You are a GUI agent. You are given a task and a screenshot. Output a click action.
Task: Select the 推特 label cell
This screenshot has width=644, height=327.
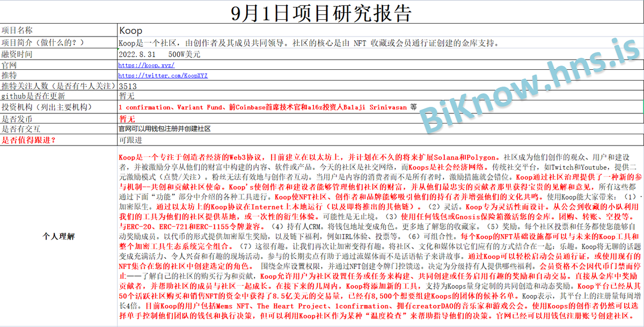click(x=58, y=76)
